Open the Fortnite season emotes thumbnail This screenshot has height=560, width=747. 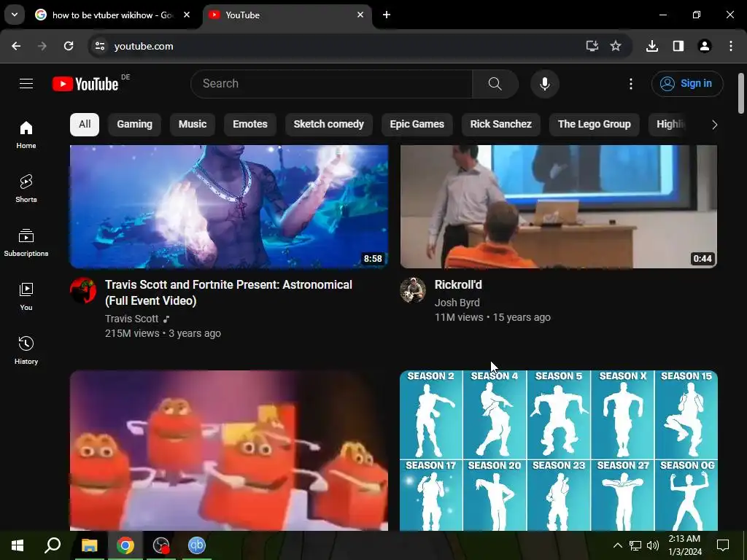pyautogui.click(x=558, y=451)
